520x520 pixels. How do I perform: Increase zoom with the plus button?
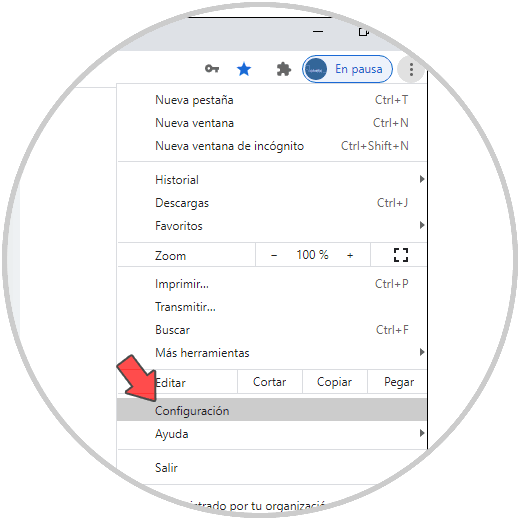click(x=350, y=255)
